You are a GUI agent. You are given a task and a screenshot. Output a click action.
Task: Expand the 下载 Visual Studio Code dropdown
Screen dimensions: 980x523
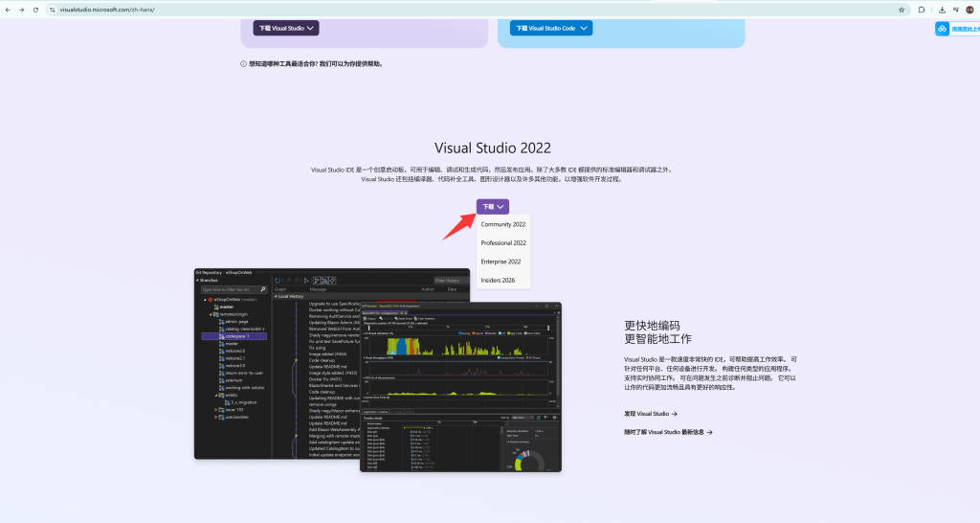click(x=550, y=28)
